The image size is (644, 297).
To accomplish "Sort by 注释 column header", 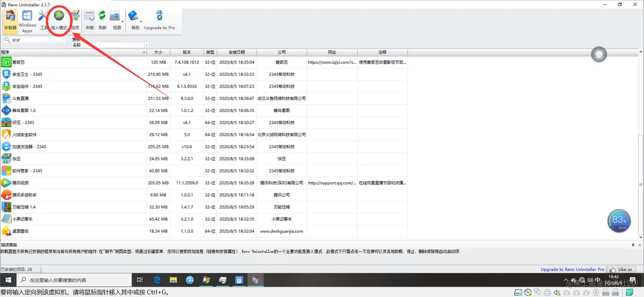I will [382, 52].
